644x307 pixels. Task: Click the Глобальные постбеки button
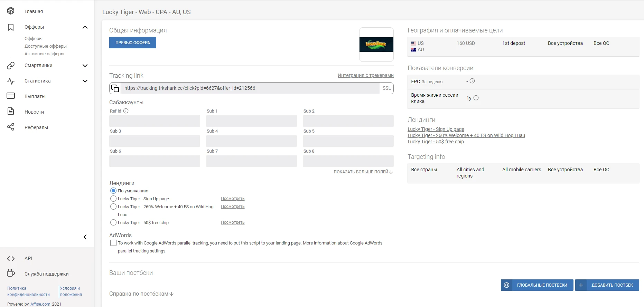coord(537,285)
